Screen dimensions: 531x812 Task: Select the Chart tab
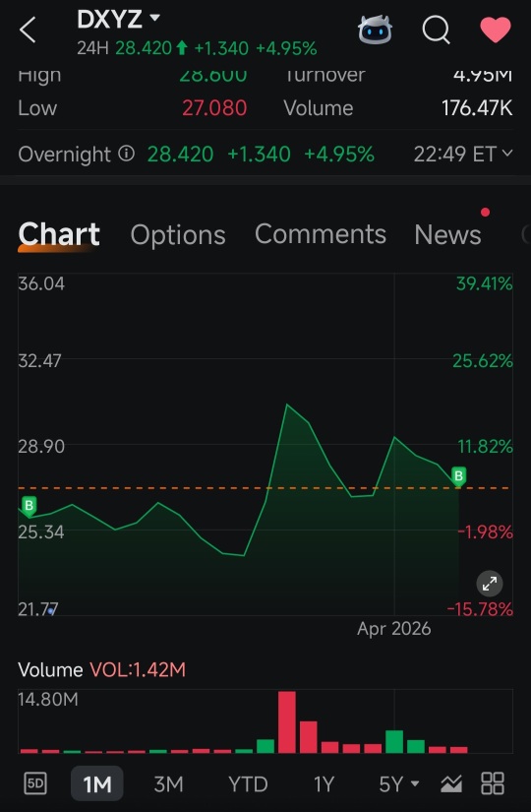58,234
